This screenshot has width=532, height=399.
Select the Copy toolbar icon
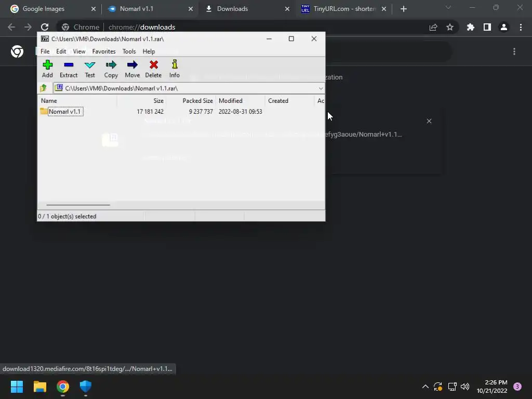pos(111,69)
